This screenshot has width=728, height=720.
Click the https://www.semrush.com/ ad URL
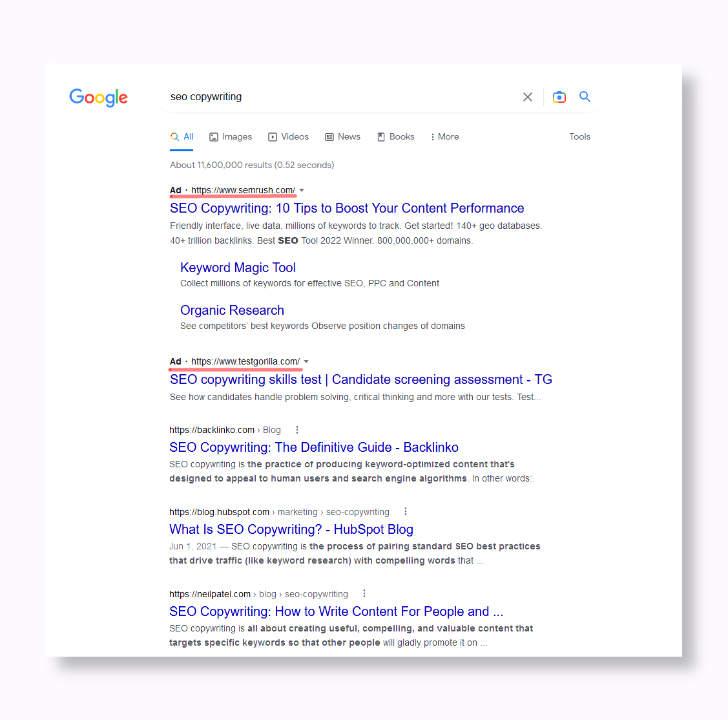[x=244, y=191]
